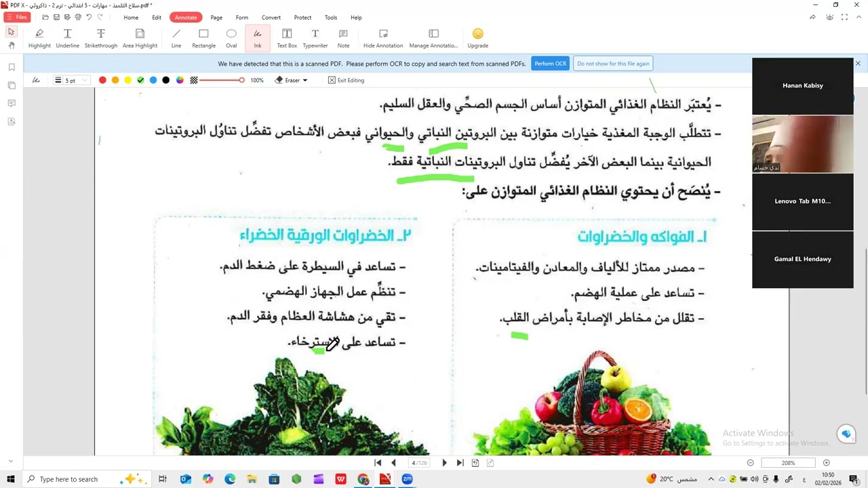Screen dimensions: 868x488
Task: Click Do not show for this file again
Action: pos(613,64)
